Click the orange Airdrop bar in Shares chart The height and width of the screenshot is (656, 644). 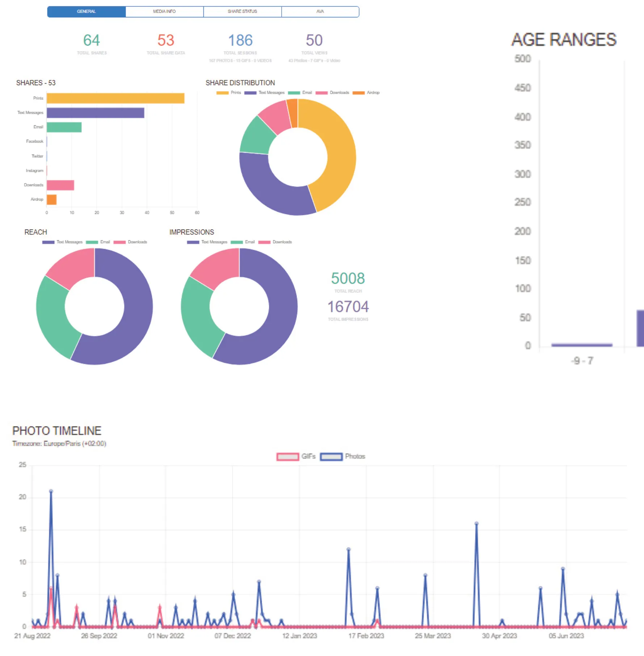(51, 200)
